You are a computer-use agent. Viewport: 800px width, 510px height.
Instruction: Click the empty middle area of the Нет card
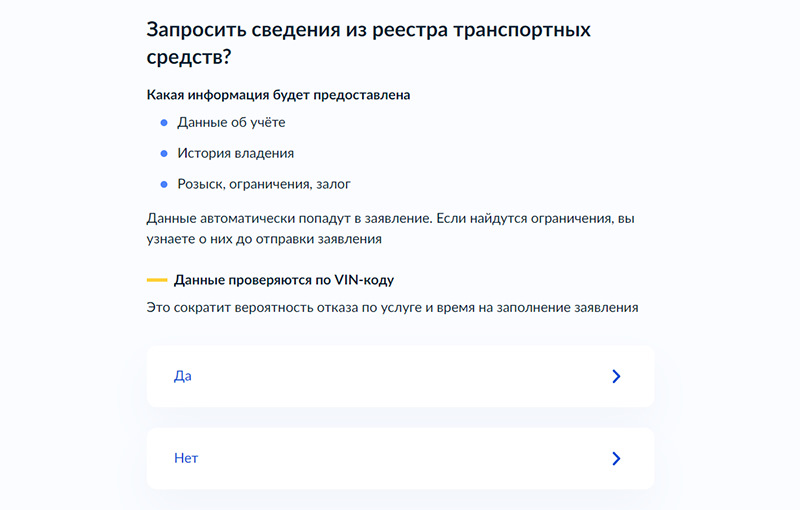pos(400,458)
